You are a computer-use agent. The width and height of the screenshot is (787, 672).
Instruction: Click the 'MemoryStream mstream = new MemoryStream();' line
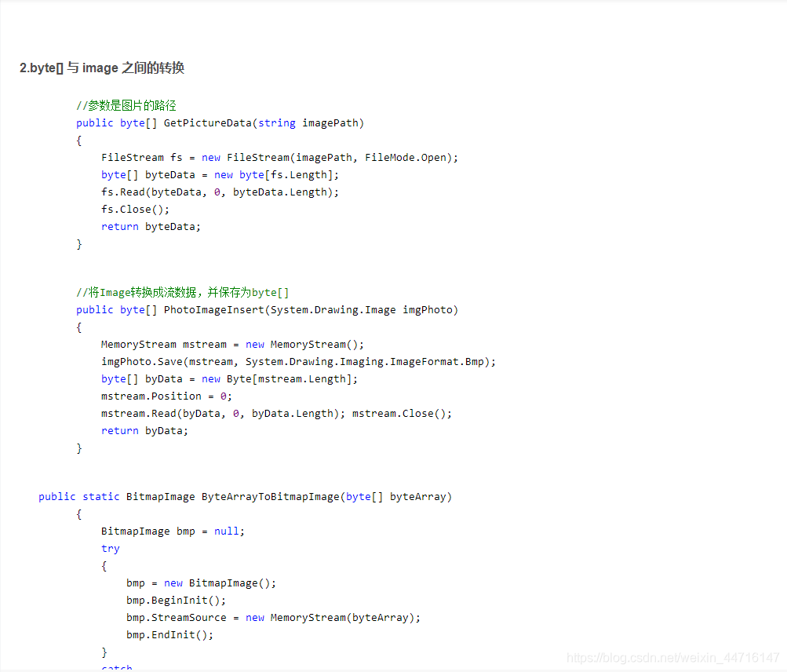coord(232,345)
